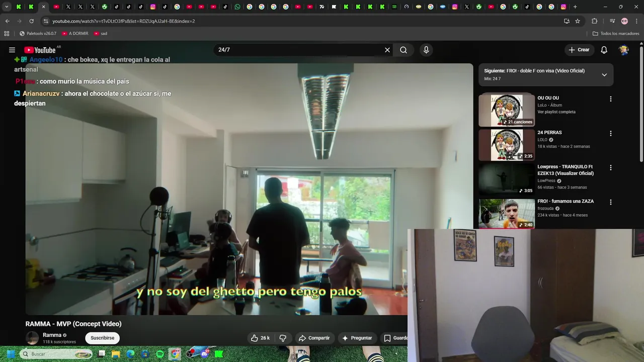Screen dimensions: 644x362
Task: Open OU OU OU album thumbnail
Action: tap(507, 110)
